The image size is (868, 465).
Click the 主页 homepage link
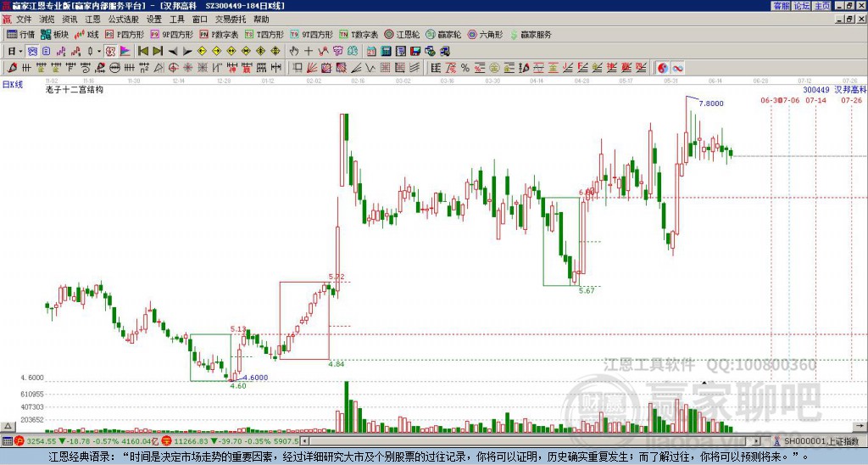[x=822, y=6]
